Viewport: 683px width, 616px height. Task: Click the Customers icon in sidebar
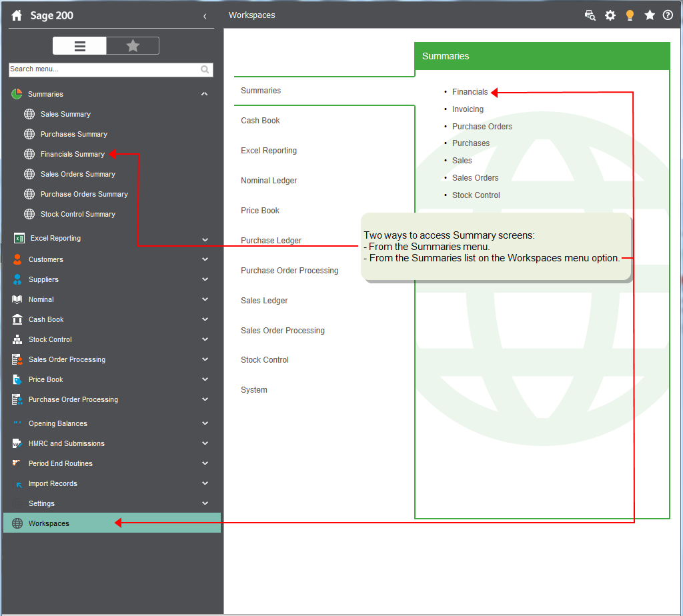pyautogui.click(x=17, y=259)
